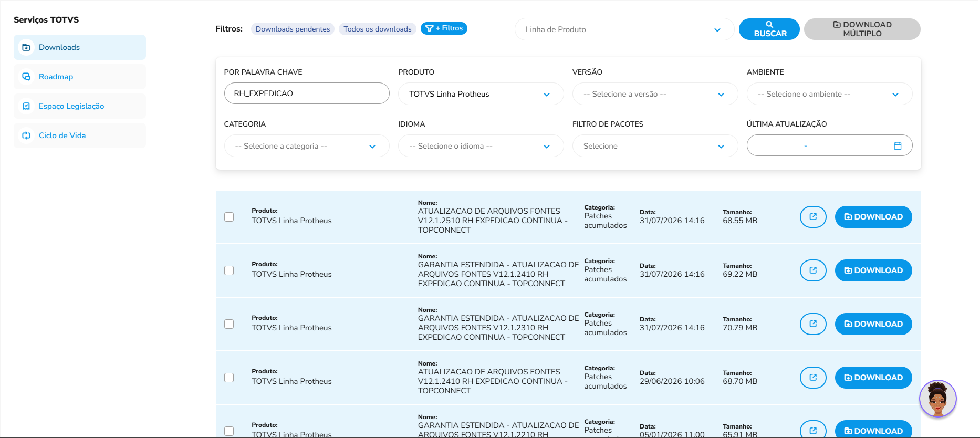The height and width of the screenshot is (438, 980).
Task: Expand the Linha de Produto dropdown
Action: [x=624, y=29]
